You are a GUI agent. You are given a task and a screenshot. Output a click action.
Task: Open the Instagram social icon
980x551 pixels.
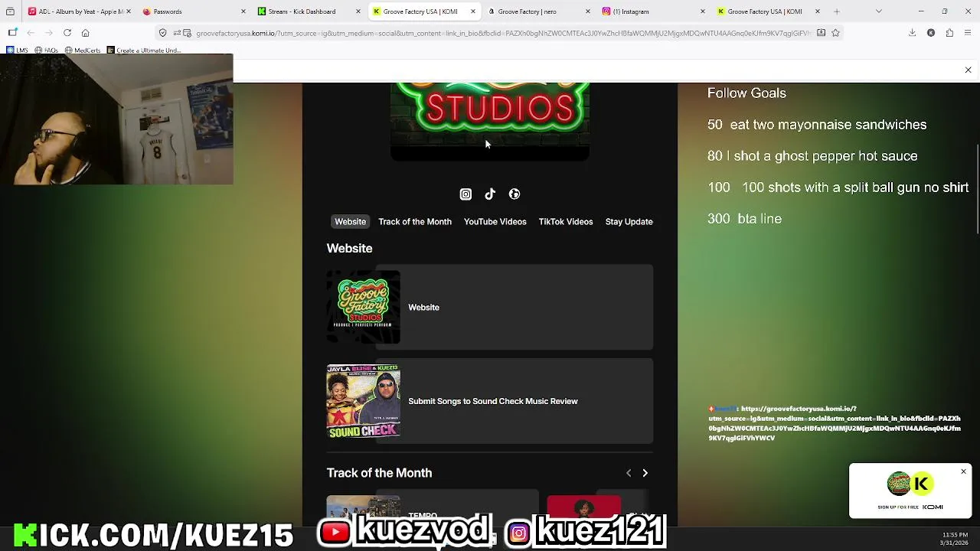pos(465,194)
